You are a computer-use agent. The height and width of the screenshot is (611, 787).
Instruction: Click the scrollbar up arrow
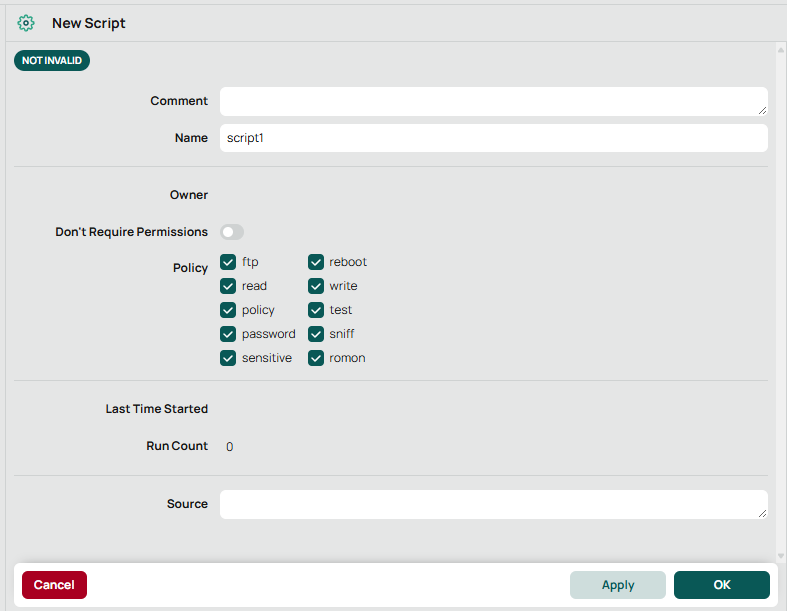tap(780, 49)
